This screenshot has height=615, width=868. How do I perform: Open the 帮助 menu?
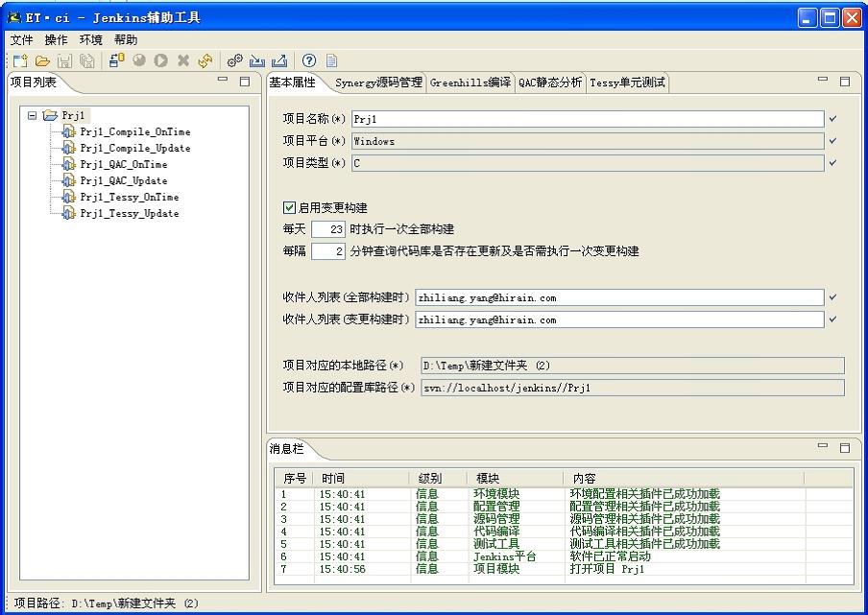[126, 40]
